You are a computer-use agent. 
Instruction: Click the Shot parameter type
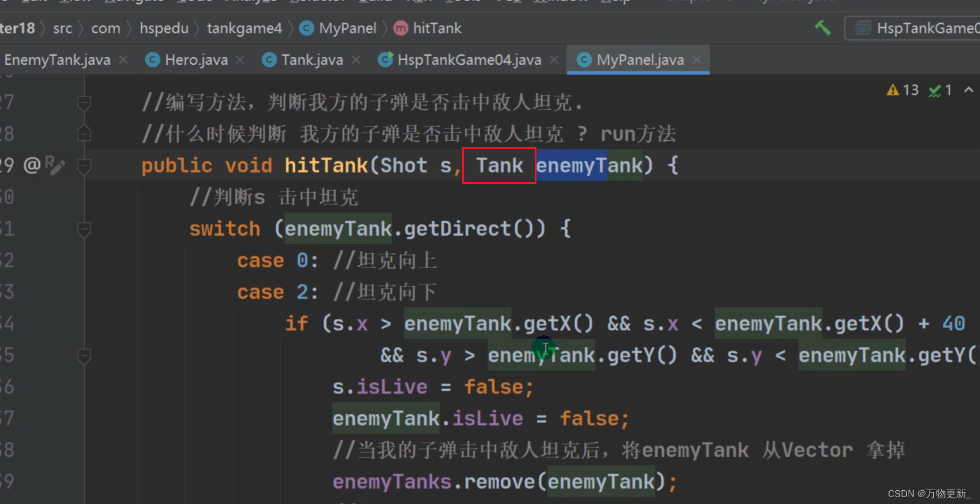tap(404, 166)
